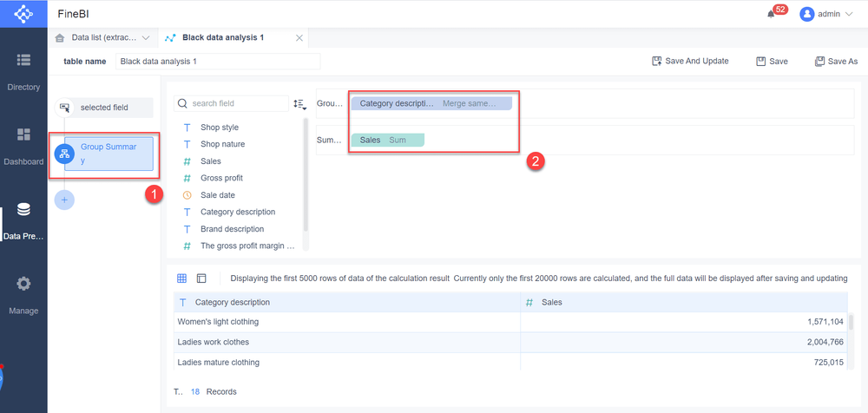
Task: Click the FineBI logo icon
Action: pyautogui.click(x=23, y=14)
